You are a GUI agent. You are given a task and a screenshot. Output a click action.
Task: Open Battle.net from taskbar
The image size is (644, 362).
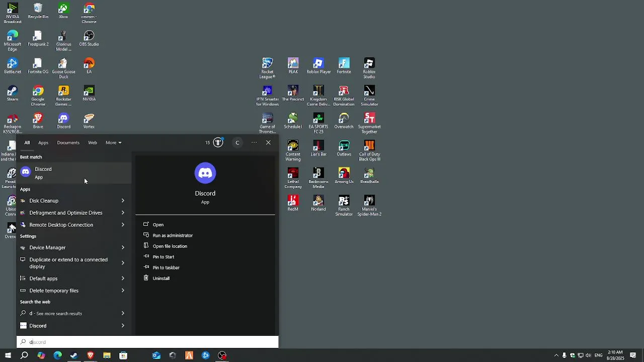(206, 355)
